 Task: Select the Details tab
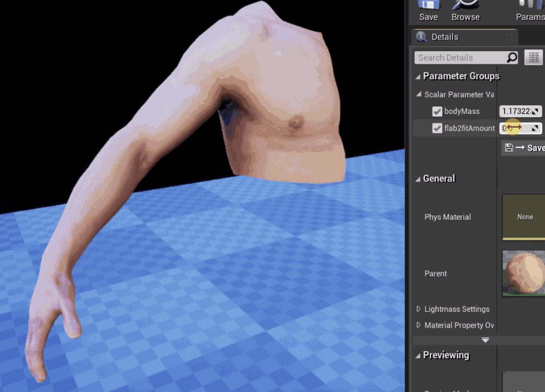pyautogui.click(x=465, y=37)
